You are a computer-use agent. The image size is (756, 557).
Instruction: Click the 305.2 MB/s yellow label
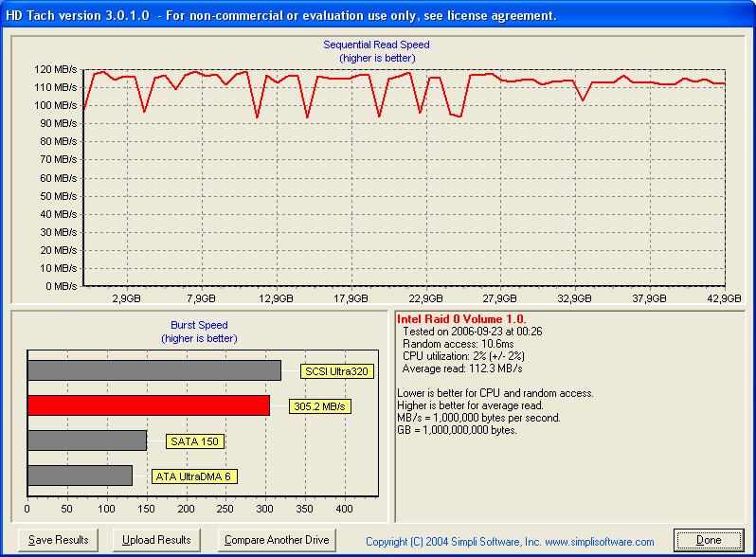(x=319, y=406)
